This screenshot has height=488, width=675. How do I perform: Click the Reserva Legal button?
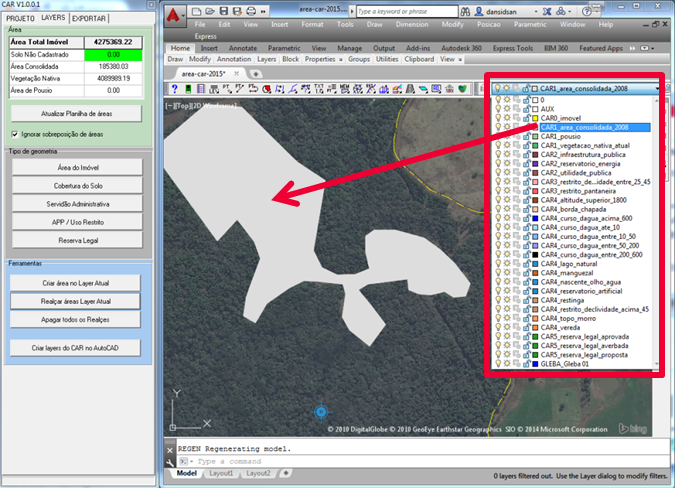point(77,240)
